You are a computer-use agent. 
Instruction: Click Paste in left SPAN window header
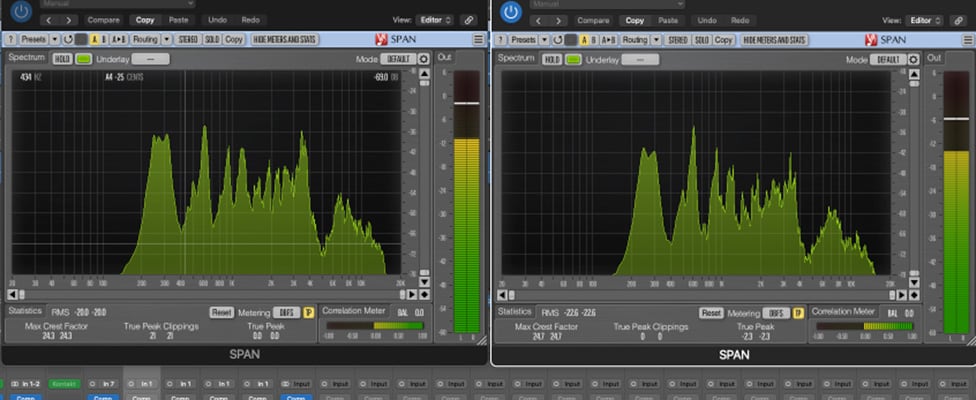coord(179,20)
